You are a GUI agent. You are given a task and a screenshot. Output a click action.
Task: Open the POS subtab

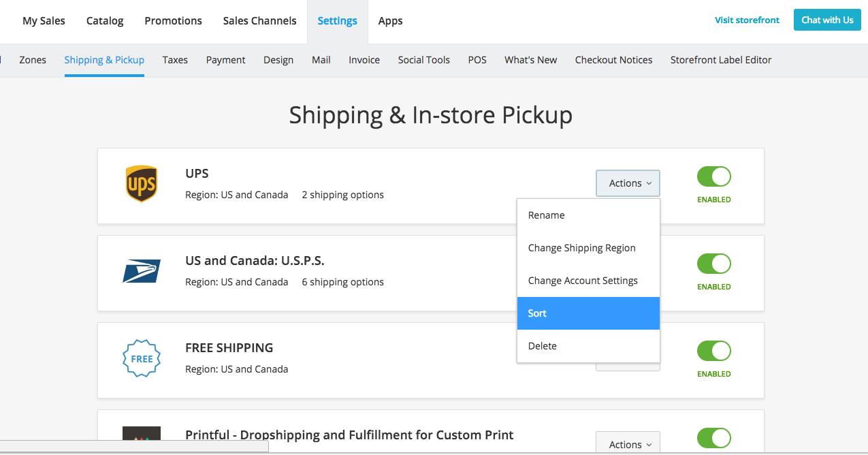(x=477, y=60)
